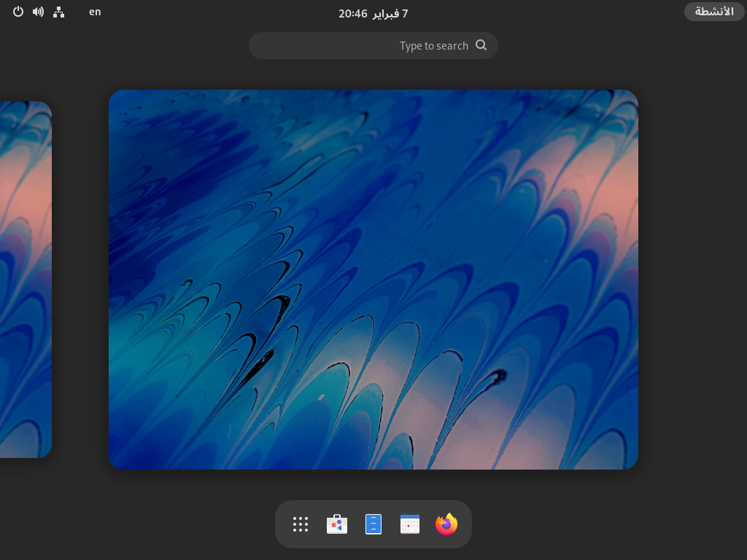This screenshot has width=747, height=560.
Task: Open the Files cabinet icon
Action: [373, 524]
